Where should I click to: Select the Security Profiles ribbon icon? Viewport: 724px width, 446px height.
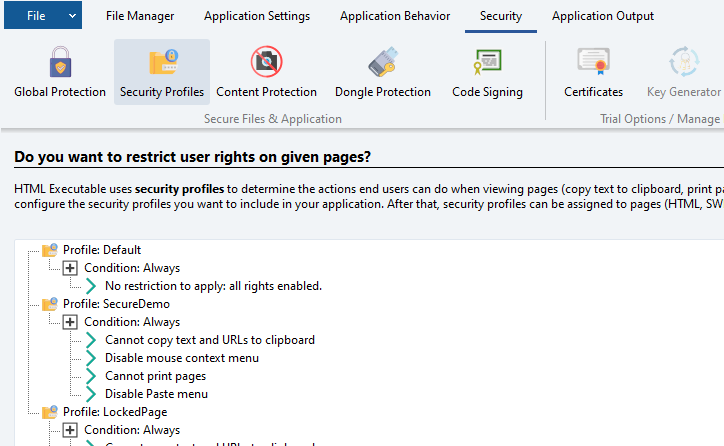click(162, 73)
